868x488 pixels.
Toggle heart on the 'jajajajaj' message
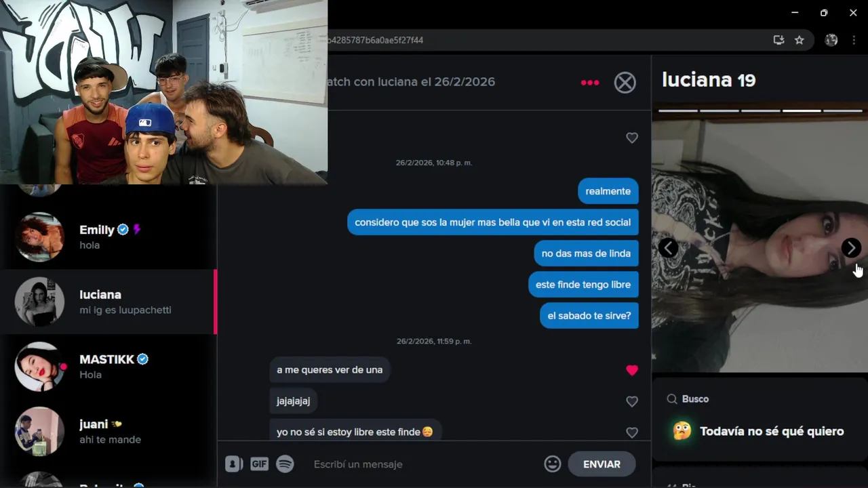click(632, 401)
